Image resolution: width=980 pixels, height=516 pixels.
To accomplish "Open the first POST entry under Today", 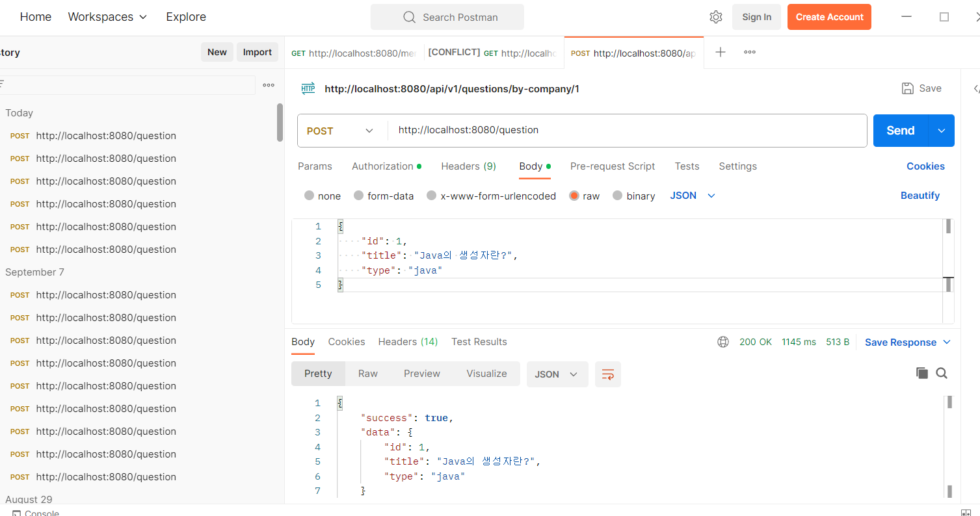I will pos(93,136).
